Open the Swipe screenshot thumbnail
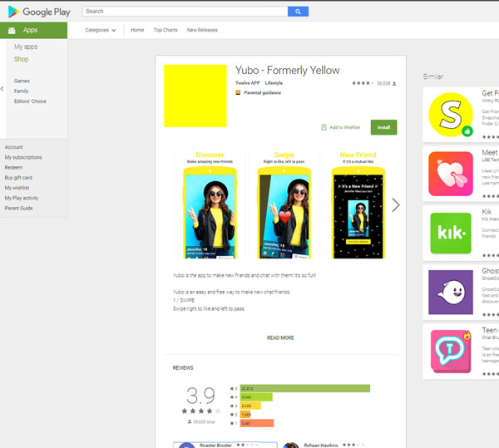This screenshot has width=499, height=448. click(284, 204)
